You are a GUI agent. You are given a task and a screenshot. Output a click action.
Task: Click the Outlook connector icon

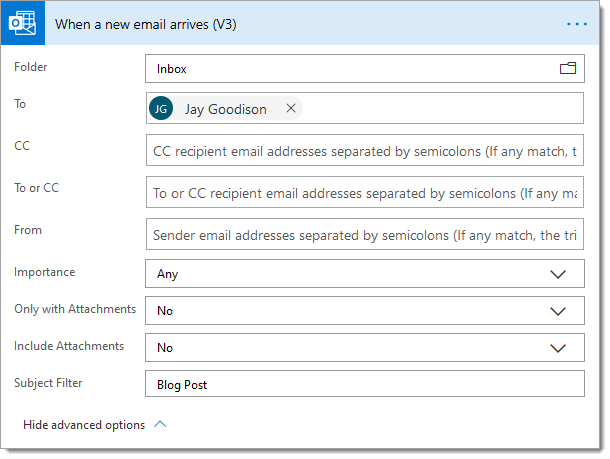click(x=23, y=23)
